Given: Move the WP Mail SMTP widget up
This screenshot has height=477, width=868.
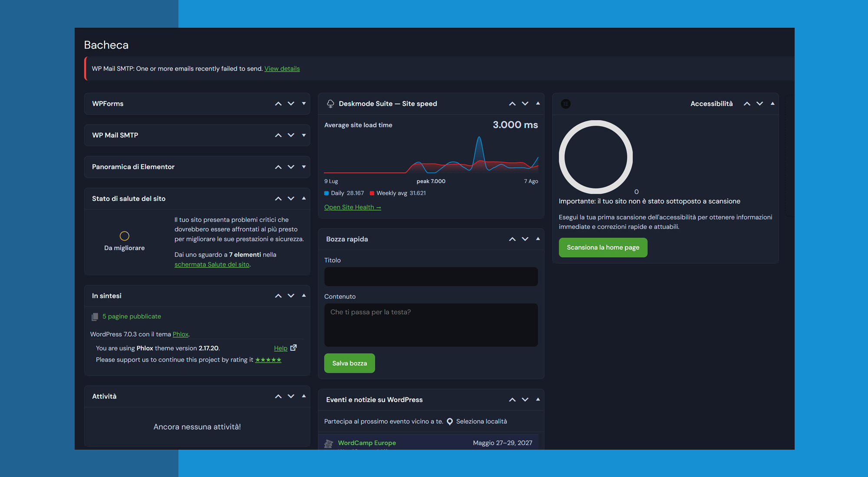Looking at the screenshot, I should [278, 135].
